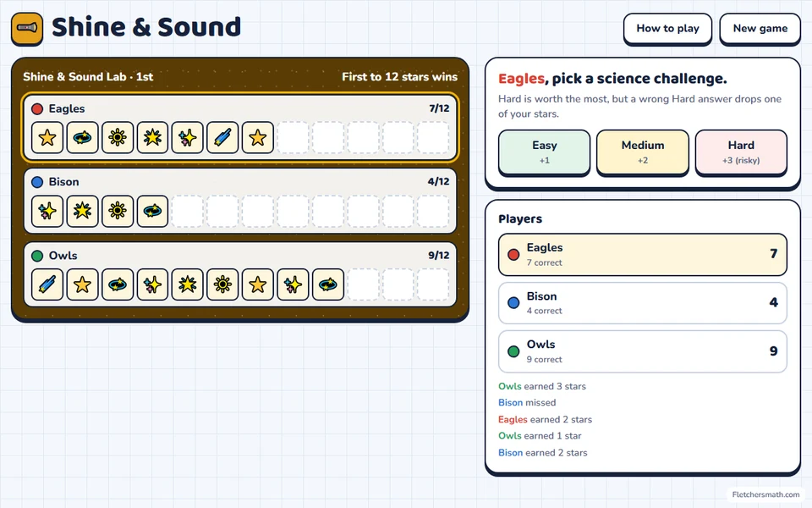812x508 pixels.
Task: Click "First to 12 stars wins" text
Action: point(400,77)
